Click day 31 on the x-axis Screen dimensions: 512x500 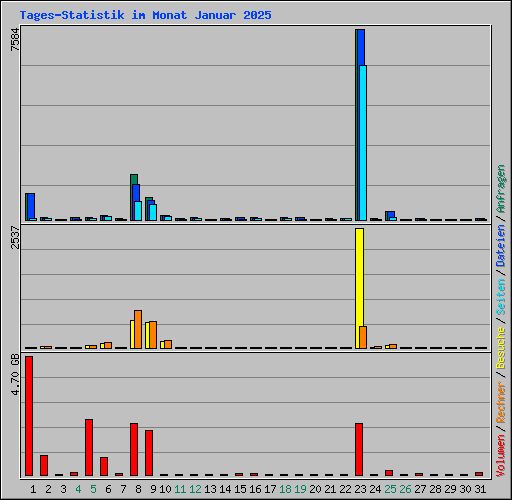[480, 489]
